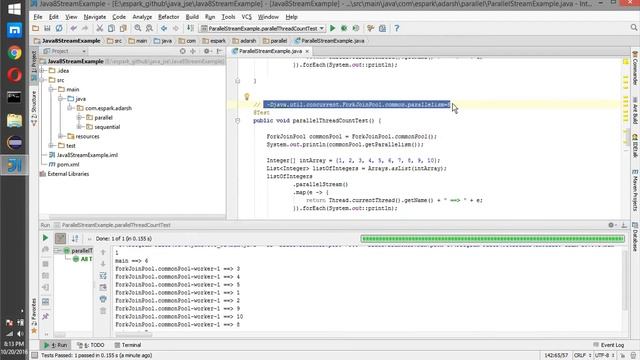The image size is (640, 360).
Task: Open the Refactor menu
Action: [169, 17]
